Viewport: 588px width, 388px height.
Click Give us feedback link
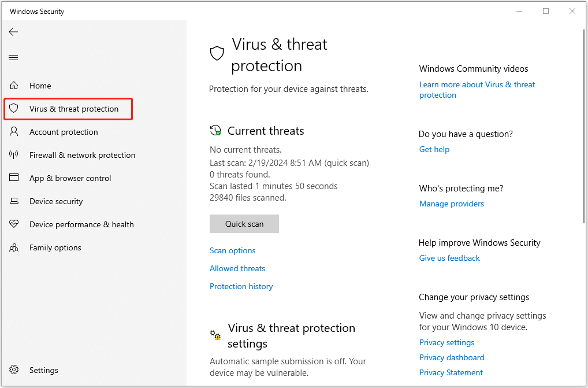449,258
